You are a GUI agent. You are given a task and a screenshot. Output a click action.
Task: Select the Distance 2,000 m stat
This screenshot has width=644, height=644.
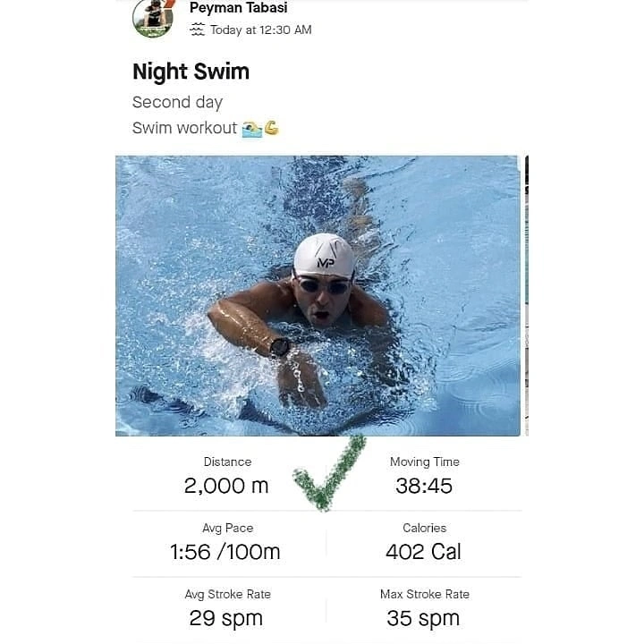coord(226,476)
